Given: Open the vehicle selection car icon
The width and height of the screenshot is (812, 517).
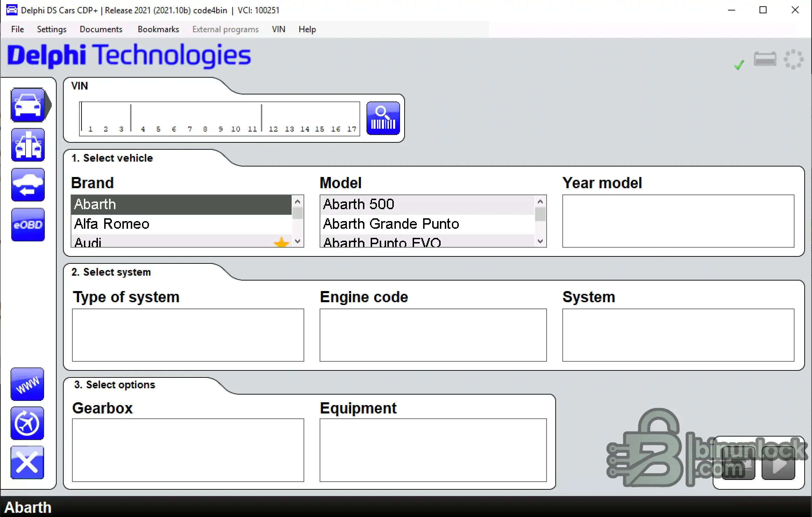Looking at the screenshot, I should coord(28,105).
